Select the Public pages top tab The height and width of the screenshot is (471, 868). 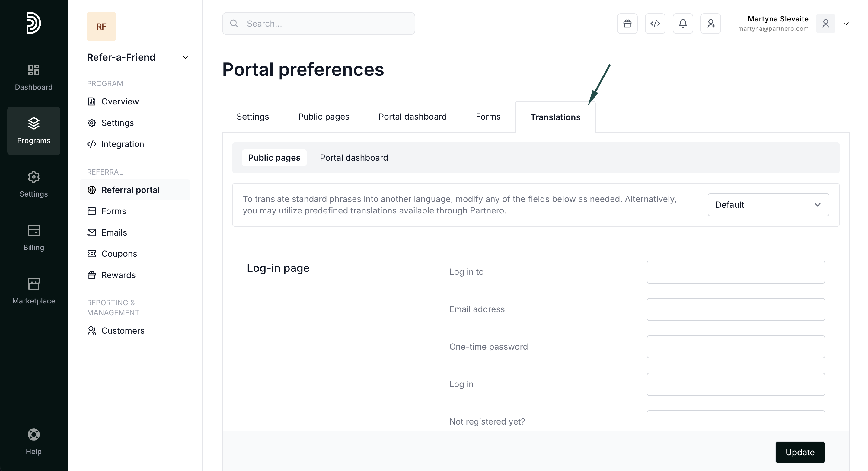coord(324,117)
